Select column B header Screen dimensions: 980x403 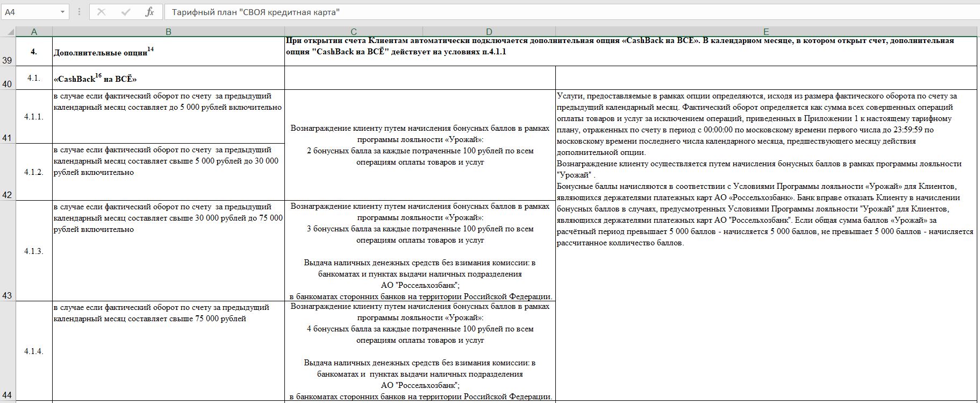point(168,32)
